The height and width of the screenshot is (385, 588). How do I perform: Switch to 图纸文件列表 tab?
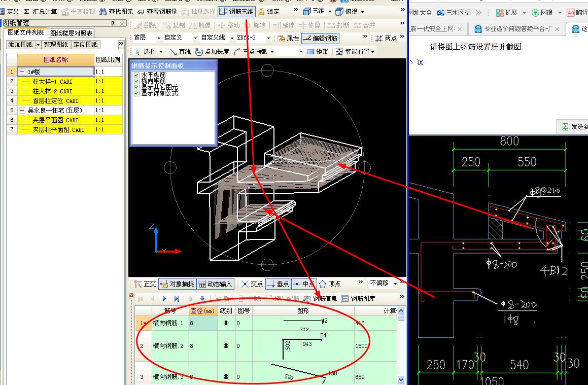coord(26,32)
